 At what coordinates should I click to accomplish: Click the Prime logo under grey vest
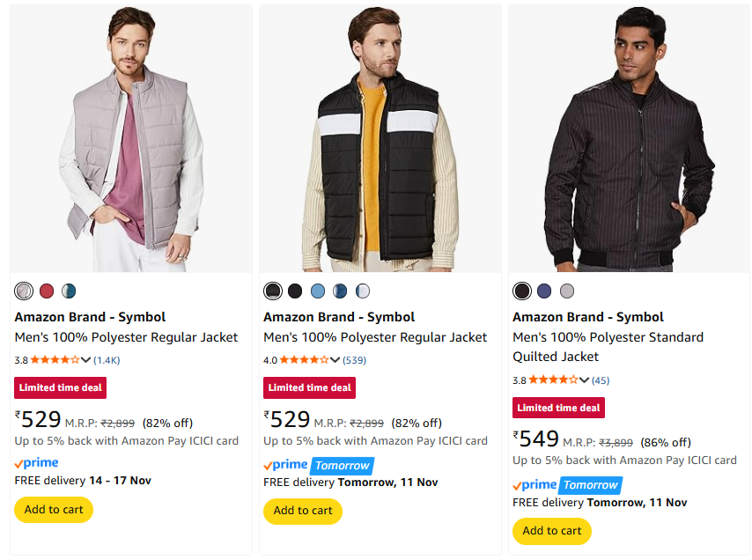[x=37, y=463]
